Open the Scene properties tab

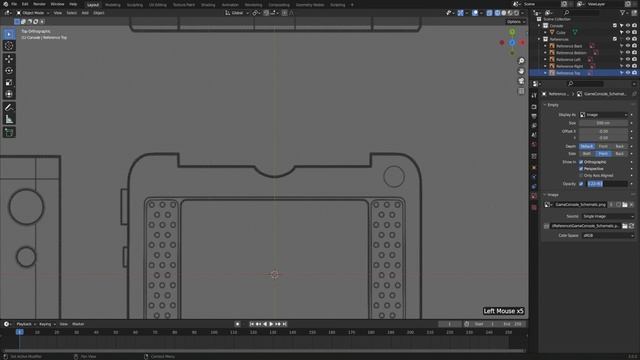tap(534, 135)
